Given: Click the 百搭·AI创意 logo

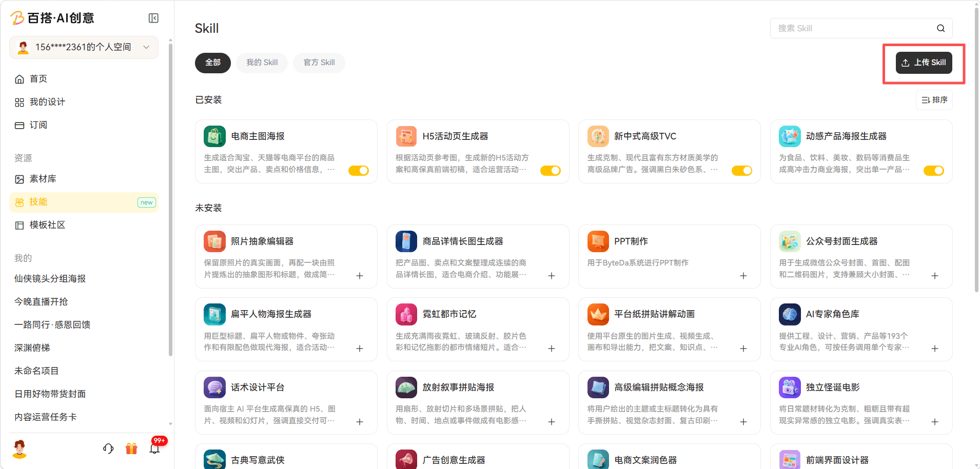Looking at the screenshot, I should [x=52, y=18].
